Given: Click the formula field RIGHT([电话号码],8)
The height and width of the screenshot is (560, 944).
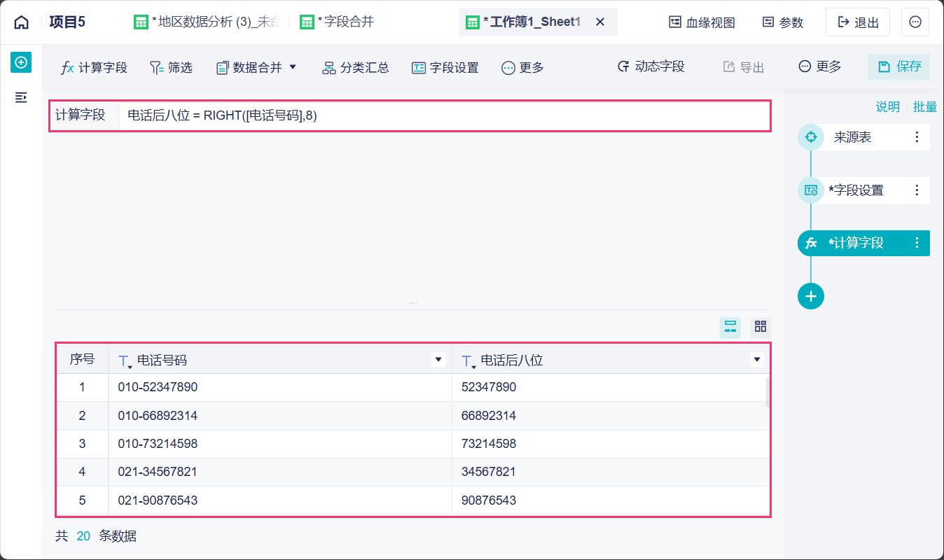Looking at the screenshot, I should pos(445,115).
